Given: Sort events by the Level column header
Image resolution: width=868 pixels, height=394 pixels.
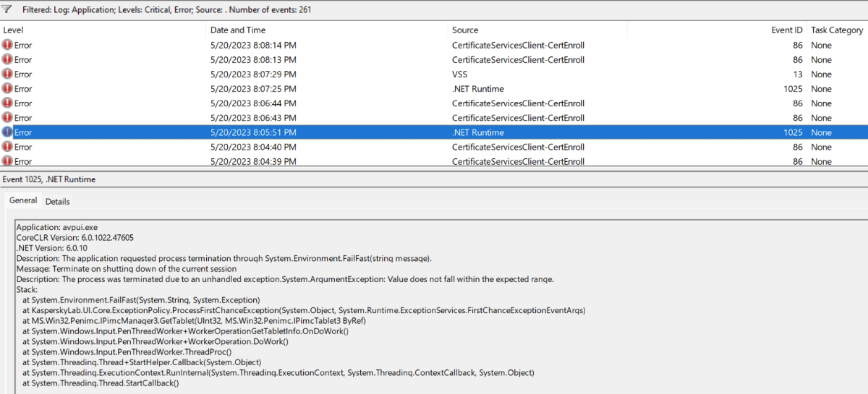Looking at the screenshot, I should pyautogui.click(x=13, y=30).
